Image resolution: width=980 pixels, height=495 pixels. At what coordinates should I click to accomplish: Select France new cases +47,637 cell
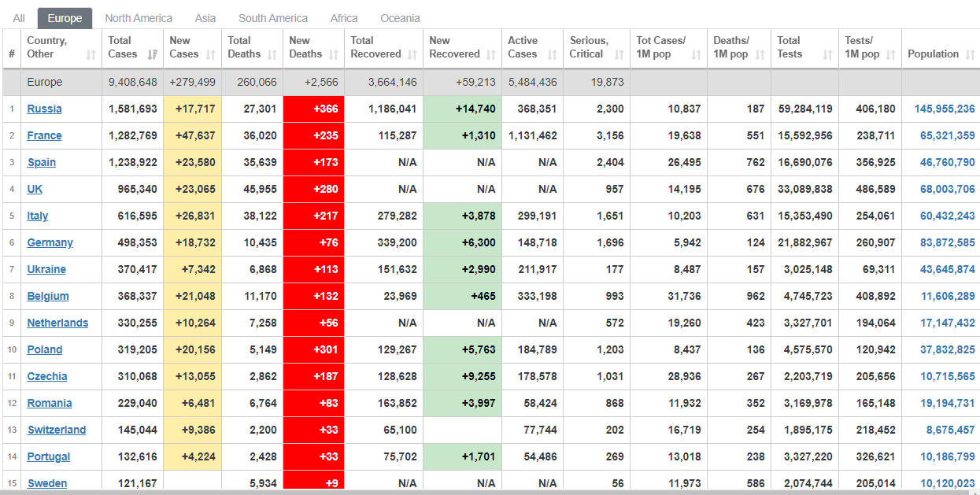(193, 135)
